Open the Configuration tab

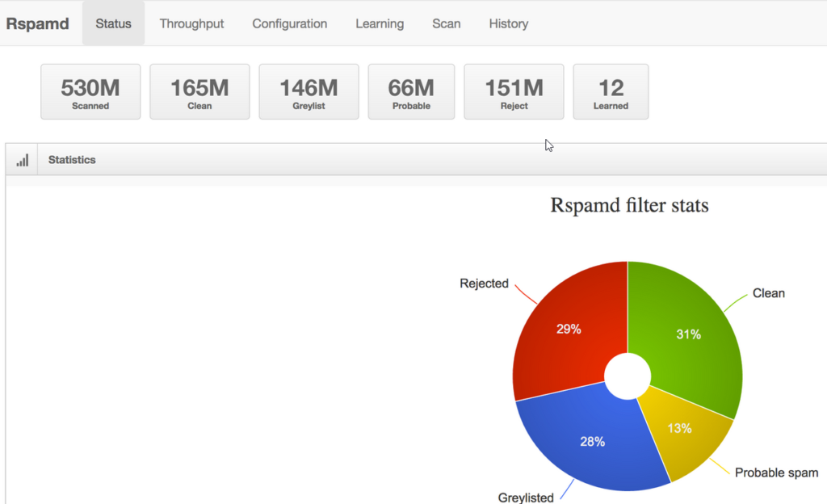point(289,23)
